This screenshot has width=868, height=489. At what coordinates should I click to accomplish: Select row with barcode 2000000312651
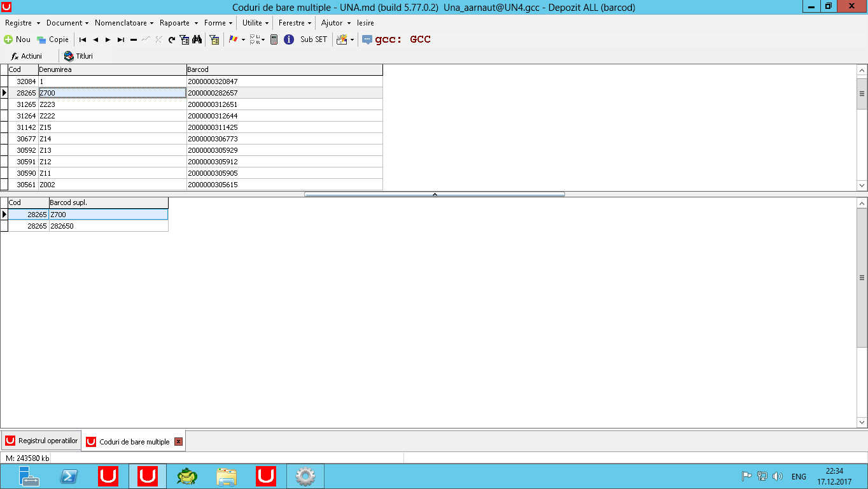click(192, 104)
